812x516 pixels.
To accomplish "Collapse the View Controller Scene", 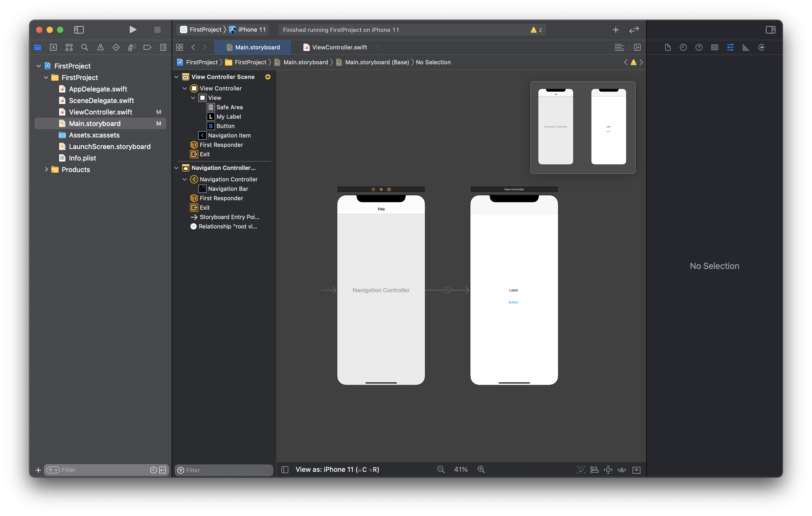I will tap(176, 77).
